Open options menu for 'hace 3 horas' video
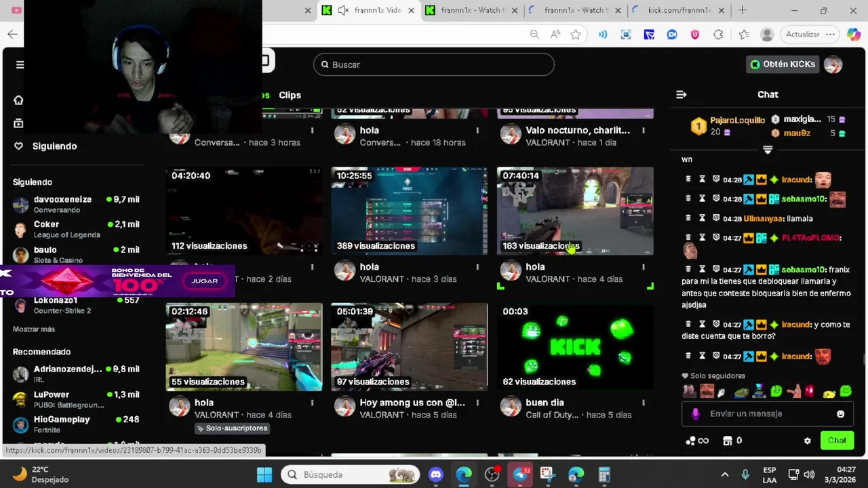 point(312,130)
